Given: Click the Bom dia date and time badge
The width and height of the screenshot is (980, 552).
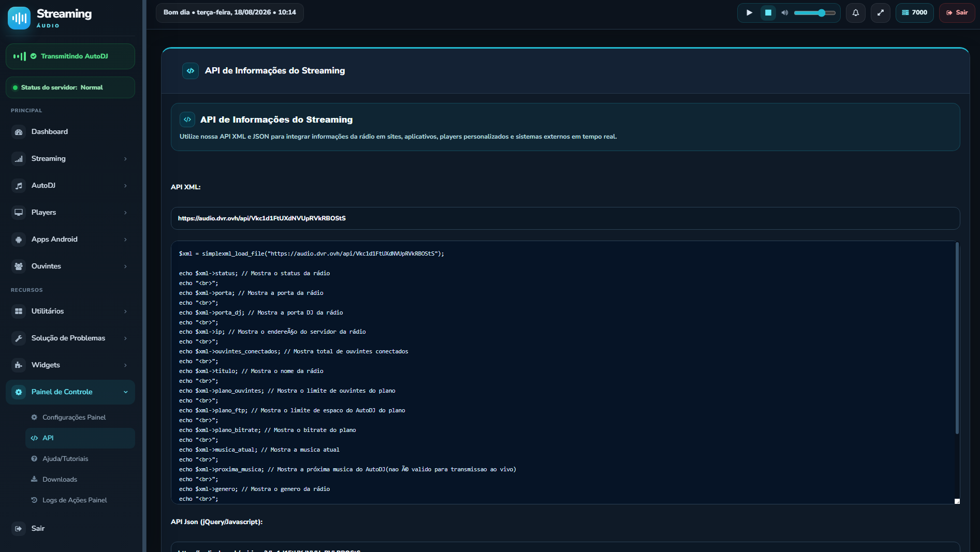Looking at the screenshot, I should tap(230, 12).
